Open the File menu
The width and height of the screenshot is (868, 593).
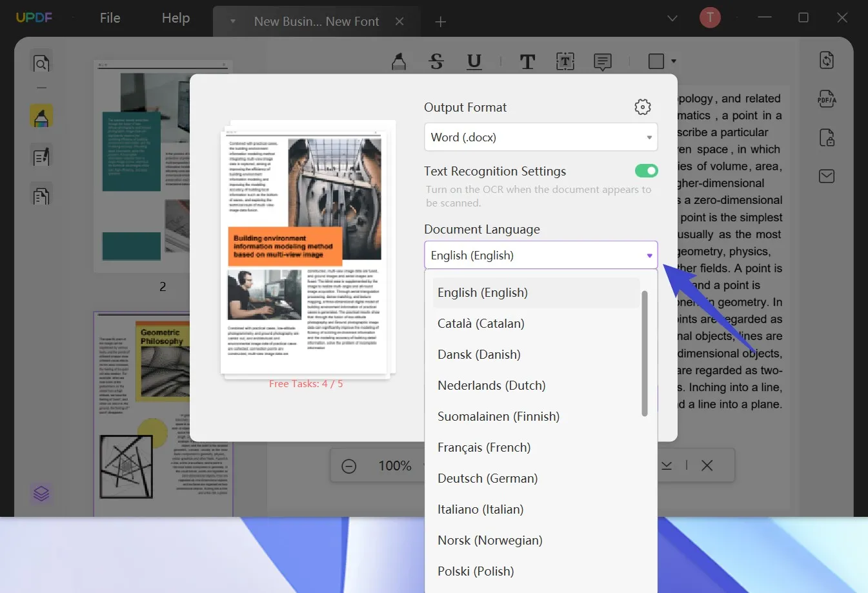(110, 18)
